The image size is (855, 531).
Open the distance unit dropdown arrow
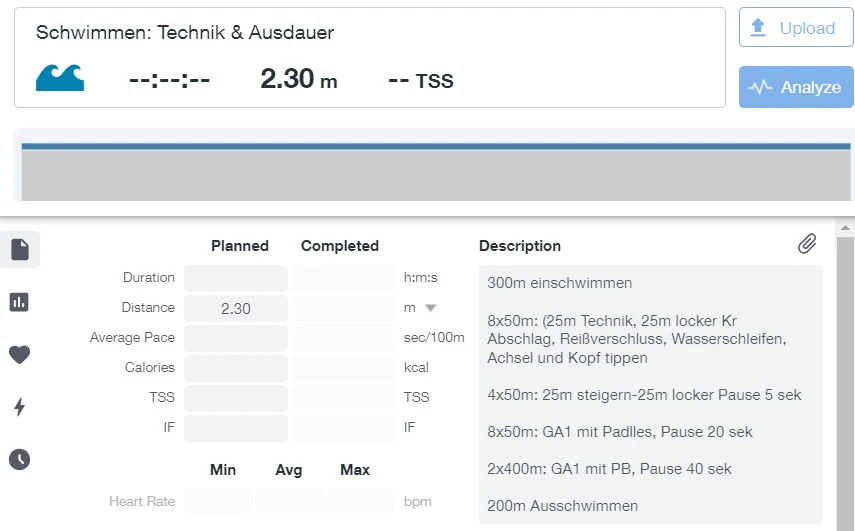click(x=431, y=308)
